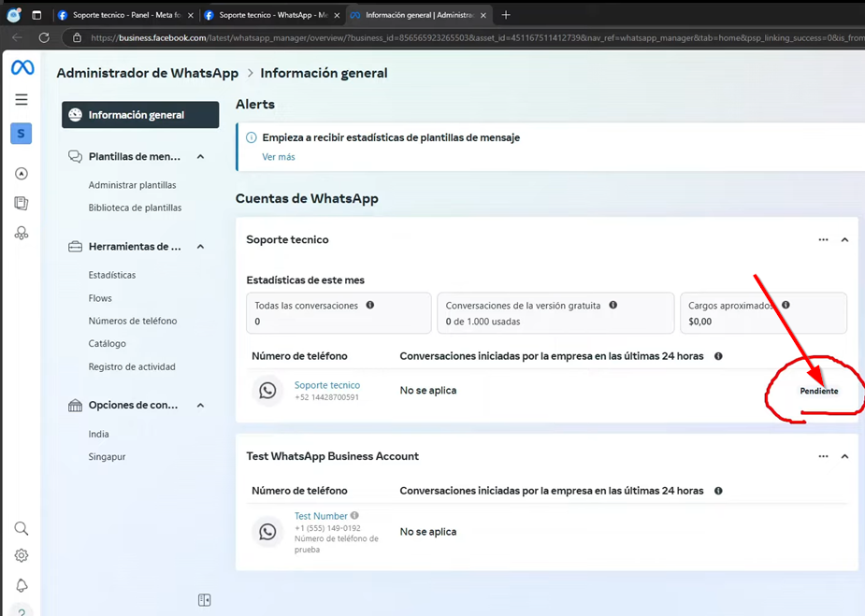This screenshot has height=616, width=865.
Task: Open Números de teléfono in sidebar
Action: pos(133,321)
